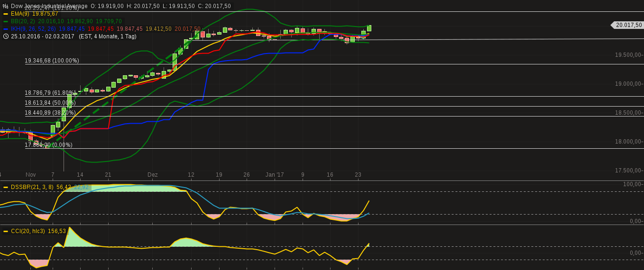Click the clock icon next to the date range

point(6,36)
